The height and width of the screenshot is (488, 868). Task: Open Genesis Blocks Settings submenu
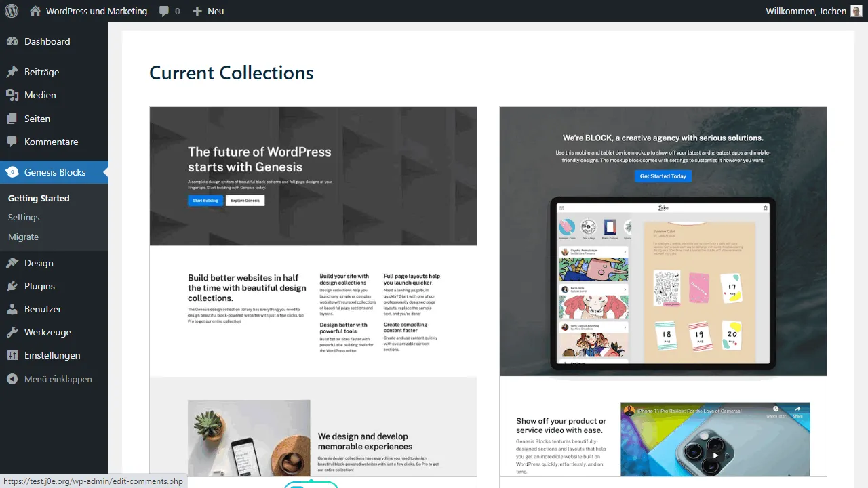[24, 217]
